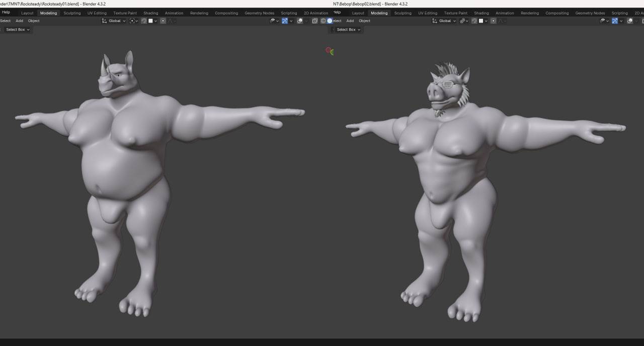The image size is (644, 346).
Task: Switch to Geometry Nodes tab in Bebop window
Action: tap(590, 13)
